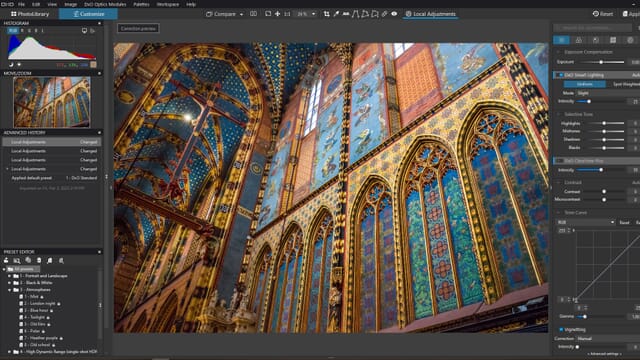Open the File menu
The width and height of the screenshot is (640, 360).
click(21, 4)
